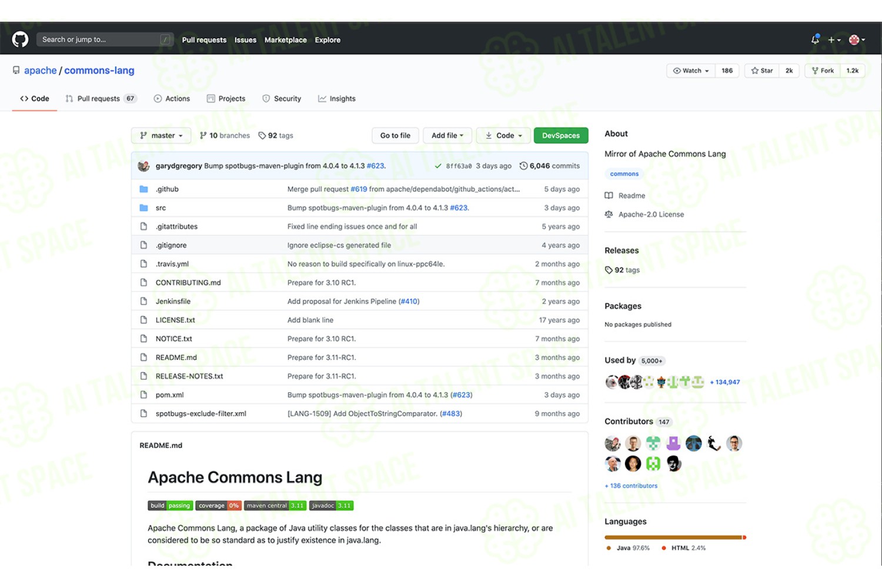This screenshot has width=882, height=588.
Task: Click the coverage 0% badge
Action: (218, 506)
